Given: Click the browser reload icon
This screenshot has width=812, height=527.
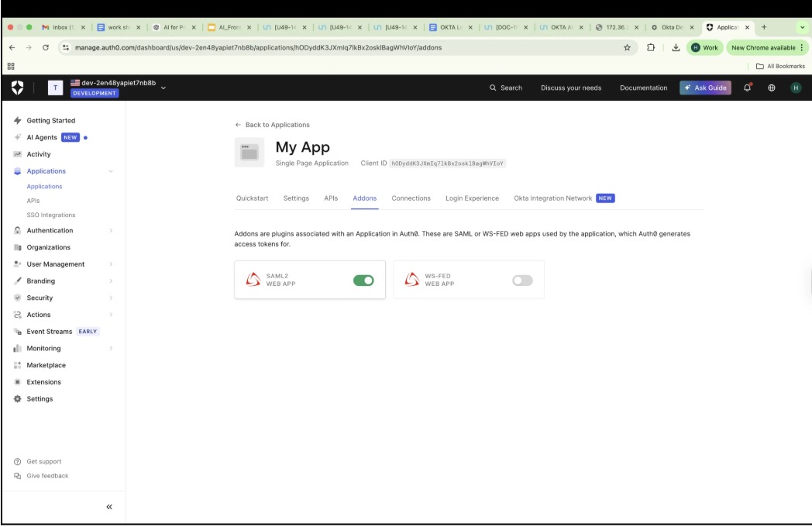Looking at the screenshot, I should (46, 47).
